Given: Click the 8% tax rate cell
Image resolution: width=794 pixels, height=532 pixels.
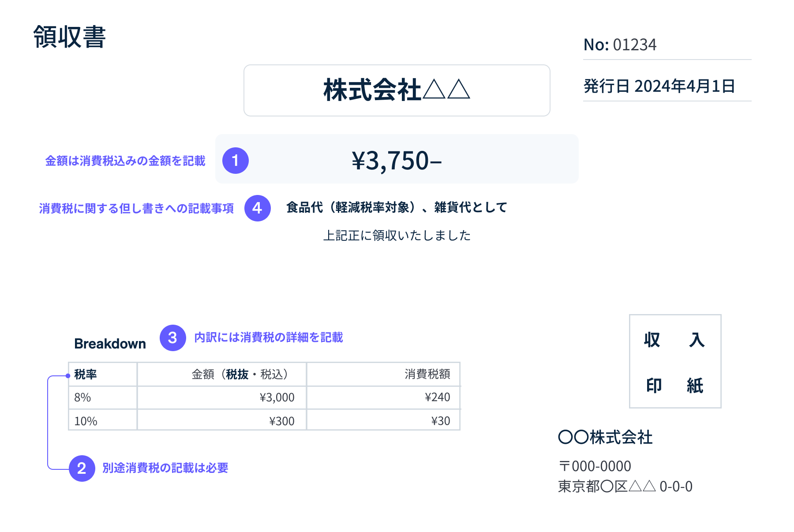Looking at the screenshot, I should pyautogui.click(x=103, y=397).
